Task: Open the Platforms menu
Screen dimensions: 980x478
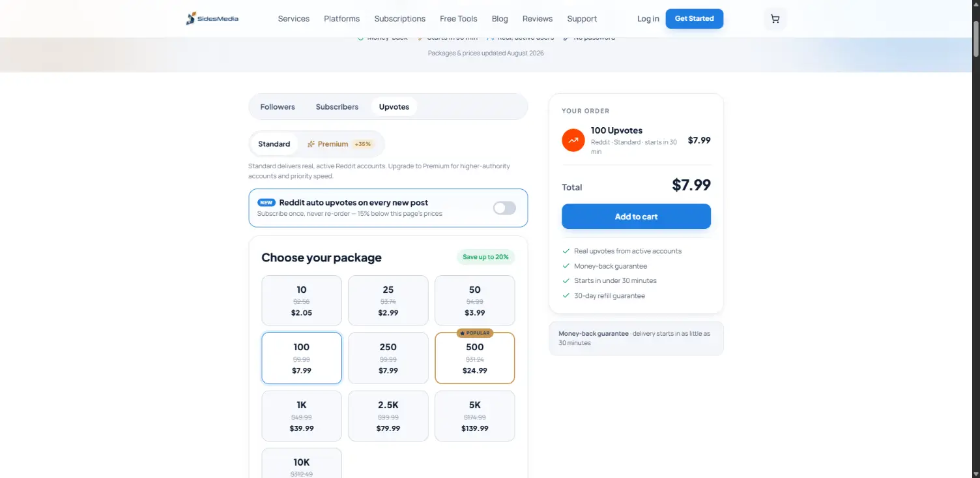Action: pyautogui.click(x=342, y=19)
